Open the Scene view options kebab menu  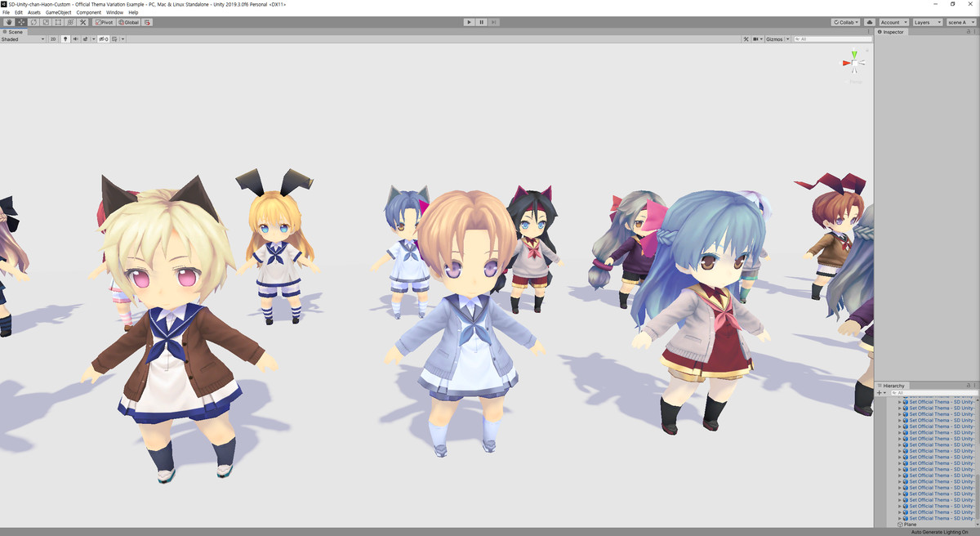(x=868, y=32)
